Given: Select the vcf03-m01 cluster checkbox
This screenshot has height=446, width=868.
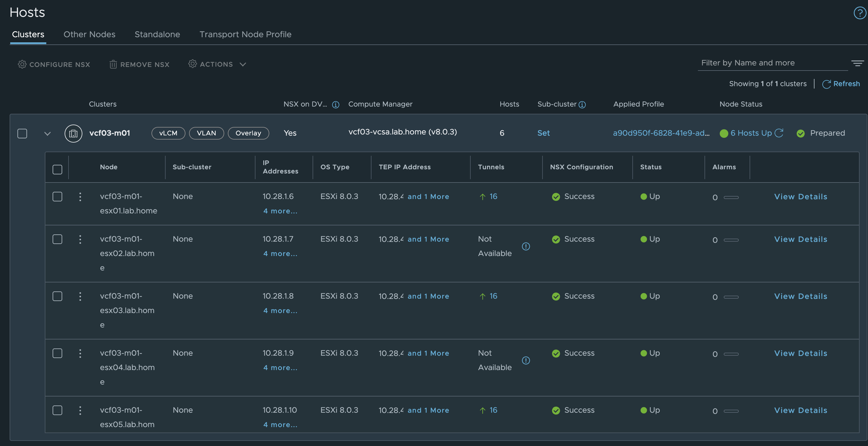Looking at the screenshot, I should pyautogui.click(x=22, y=134).
